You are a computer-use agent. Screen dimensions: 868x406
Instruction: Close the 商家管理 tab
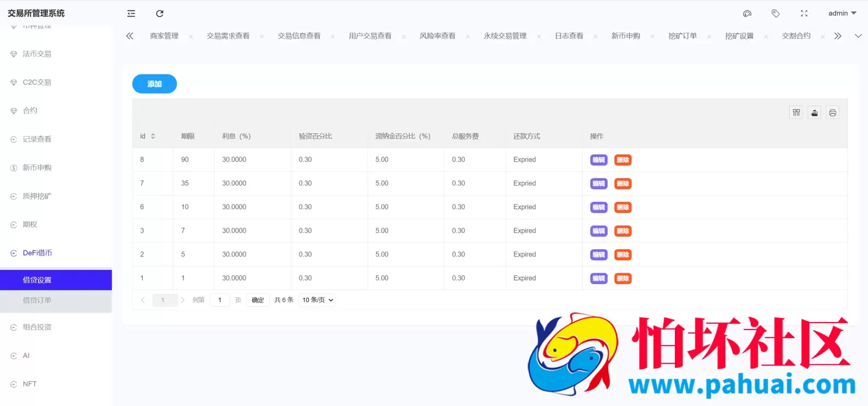190,37
